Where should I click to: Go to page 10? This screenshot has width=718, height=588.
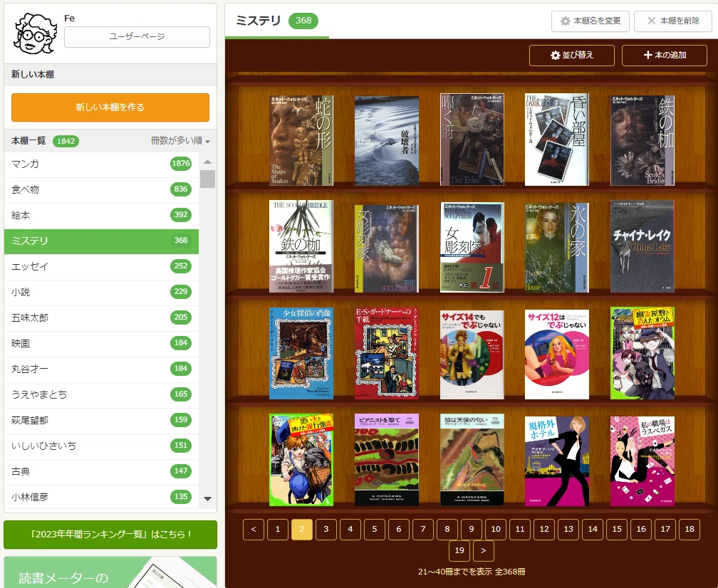coord(496,530)
